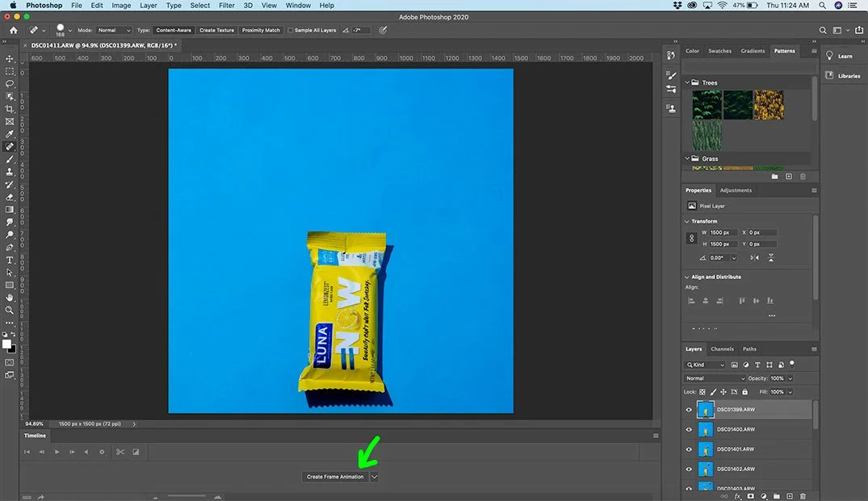Toggle the width-height link constraint
868x501 pixels.
click(x=691, y=238)
